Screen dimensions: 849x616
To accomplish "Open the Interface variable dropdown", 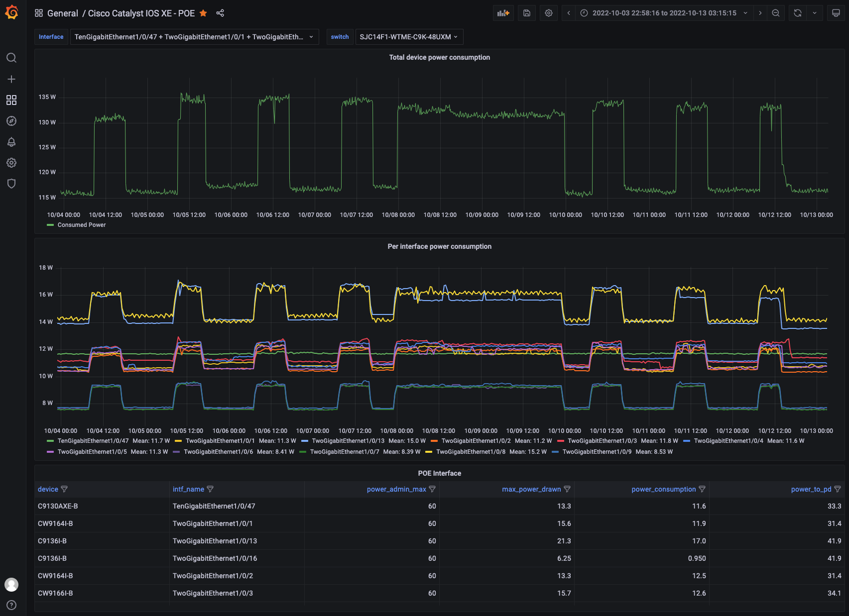I will tap(194, 37).
